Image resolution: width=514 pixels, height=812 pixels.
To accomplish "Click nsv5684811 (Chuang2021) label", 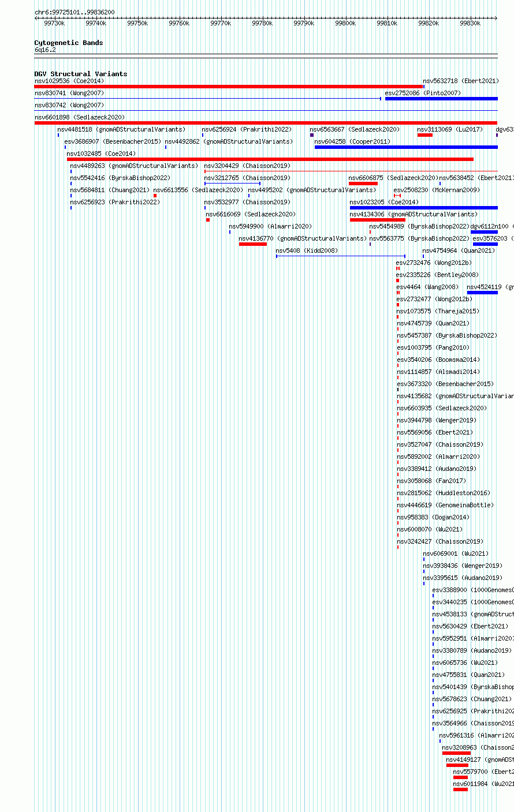I will point(110,190).
